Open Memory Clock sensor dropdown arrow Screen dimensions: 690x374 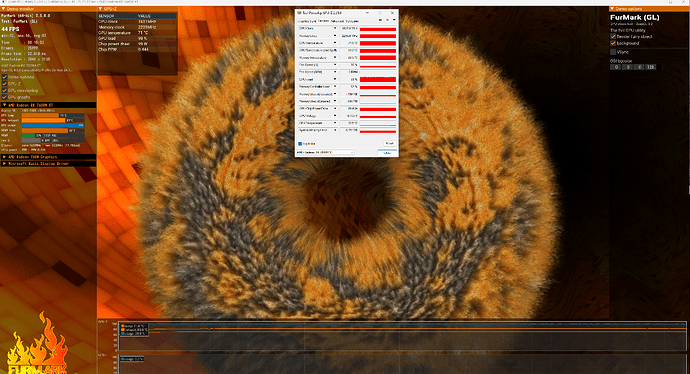[x=335, y=36]
